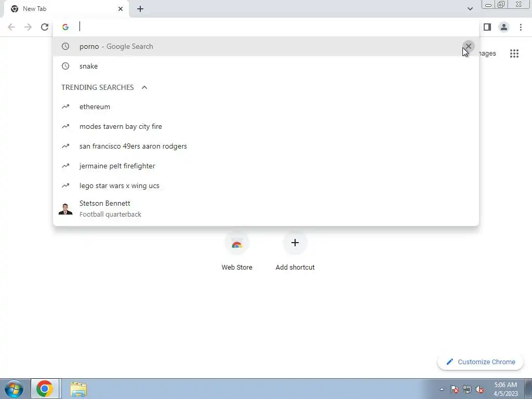Viewport: 532px width, 399px height.
Task: Click the network tray icon
Action: coord(467,389)
